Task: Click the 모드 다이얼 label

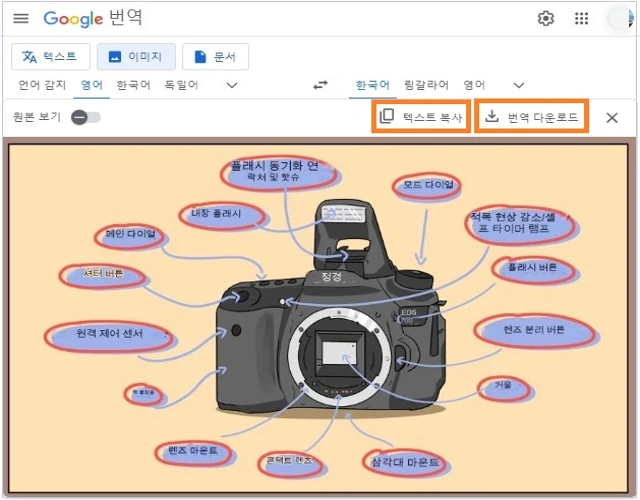Action: coord(428,186)
